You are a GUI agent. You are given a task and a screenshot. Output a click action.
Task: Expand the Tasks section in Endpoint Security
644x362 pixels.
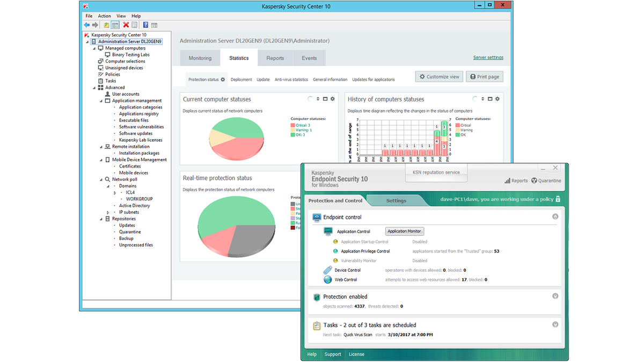point(555,324)
